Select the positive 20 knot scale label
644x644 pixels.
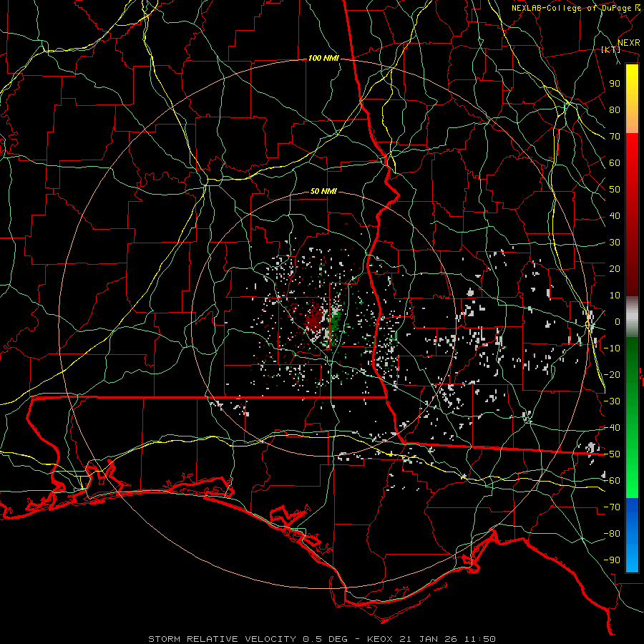(615, 269)
